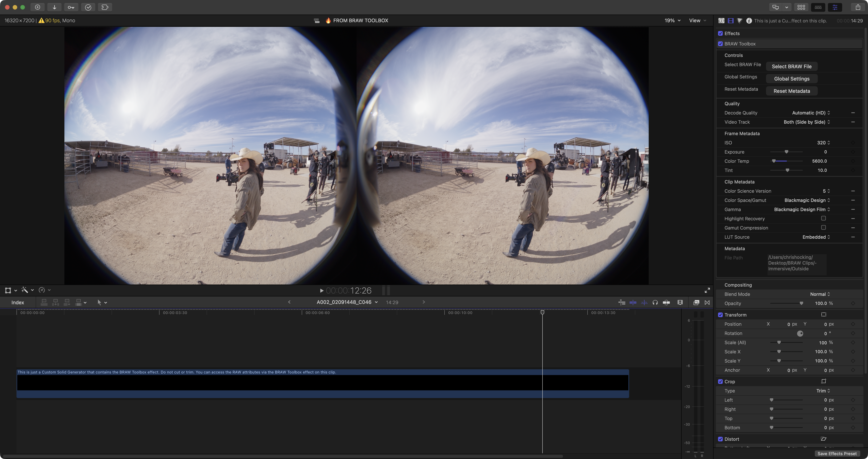The width and height of the screenshot is (868, 459).
Task: Open the Decode Quality dropdown
Action: pyautogui.click(x=810, y=113)
